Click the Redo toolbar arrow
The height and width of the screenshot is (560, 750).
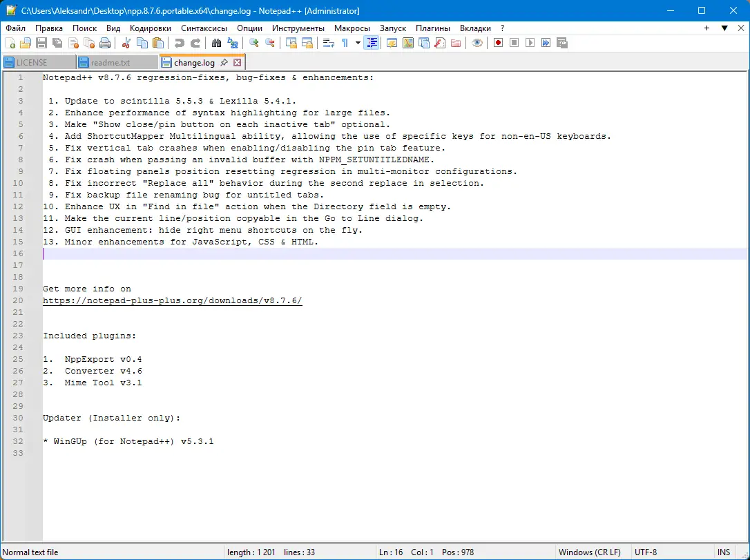pos(195,43)
